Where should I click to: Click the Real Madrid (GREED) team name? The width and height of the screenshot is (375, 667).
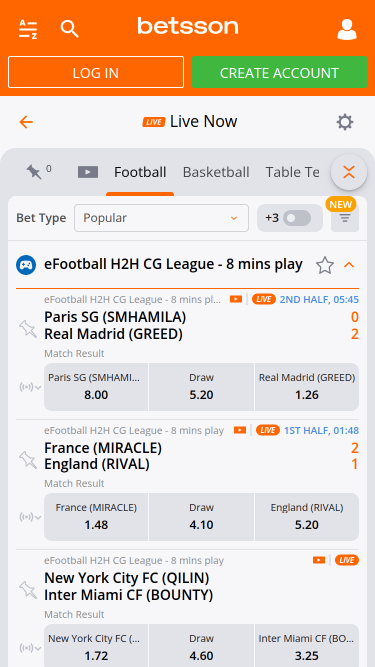pos(114,334)
